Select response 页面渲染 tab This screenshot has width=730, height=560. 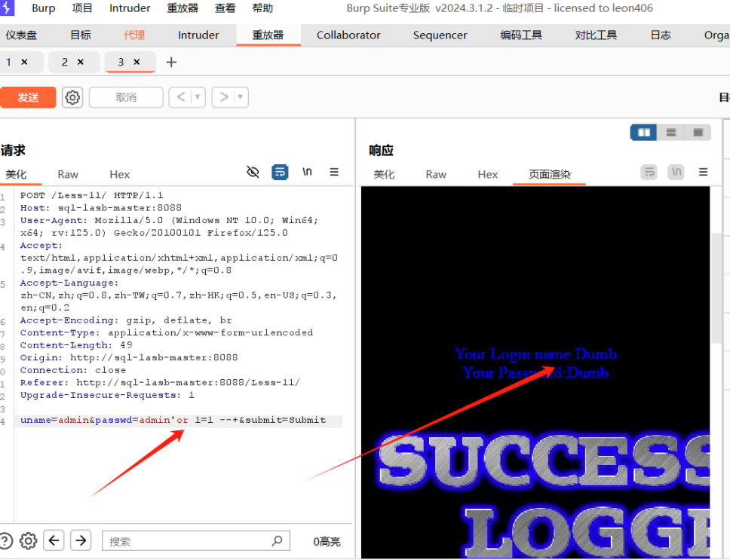pos(550,174)
